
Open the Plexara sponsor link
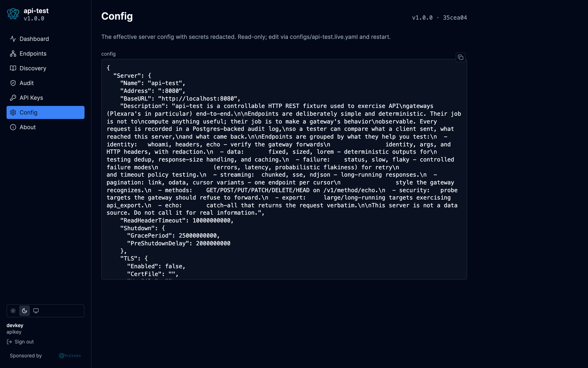[70, 356]
